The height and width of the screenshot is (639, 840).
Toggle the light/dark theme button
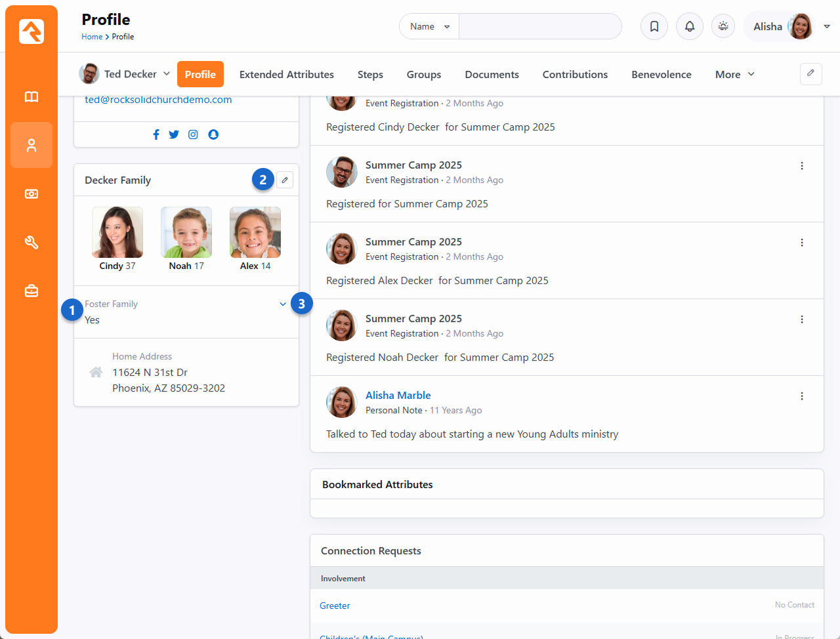click(723, 27)
